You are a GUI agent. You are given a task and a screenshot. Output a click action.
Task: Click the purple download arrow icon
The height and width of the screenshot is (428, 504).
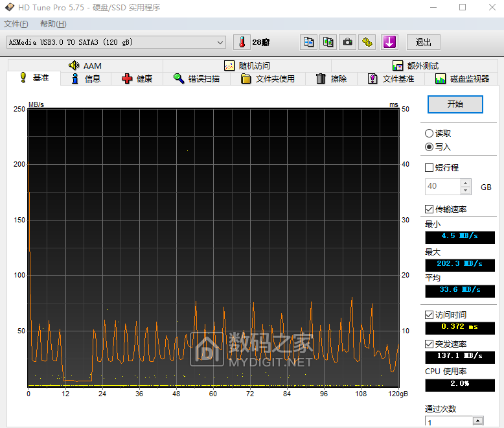[x=389, y=42]
